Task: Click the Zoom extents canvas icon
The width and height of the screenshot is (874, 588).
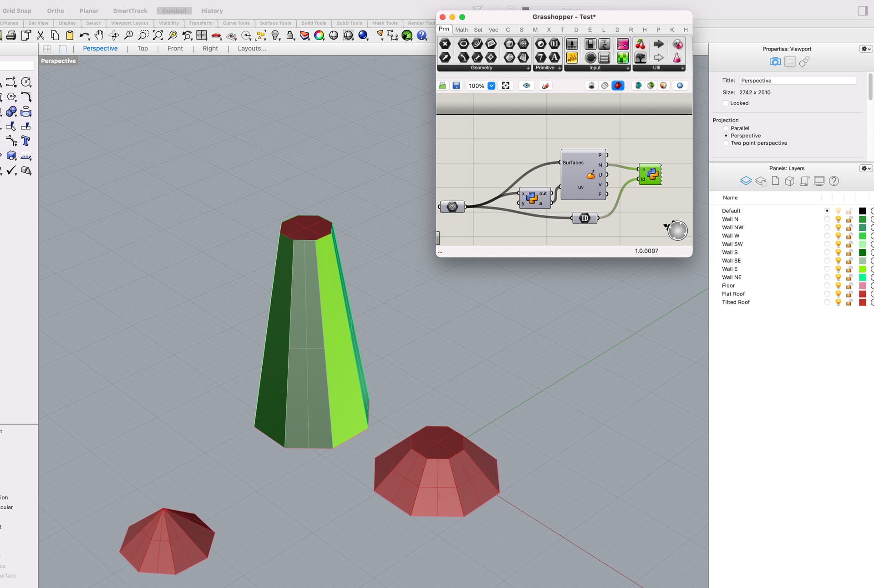Action: (506, 86)
